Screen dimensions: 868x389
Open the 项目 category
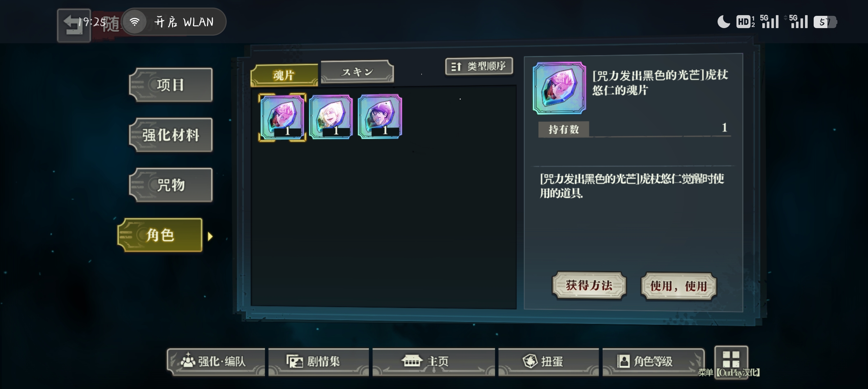[x=171, y=85]
